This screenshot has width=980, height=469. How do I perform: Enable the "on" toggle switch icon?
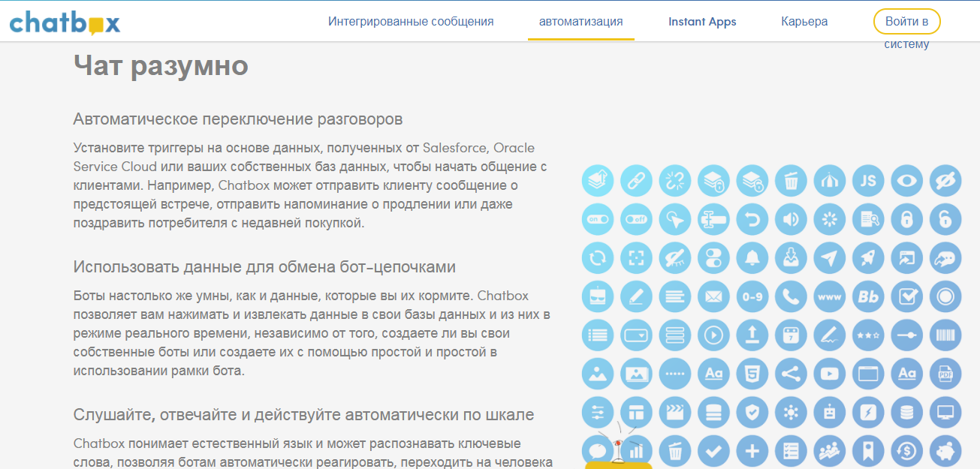598,219
